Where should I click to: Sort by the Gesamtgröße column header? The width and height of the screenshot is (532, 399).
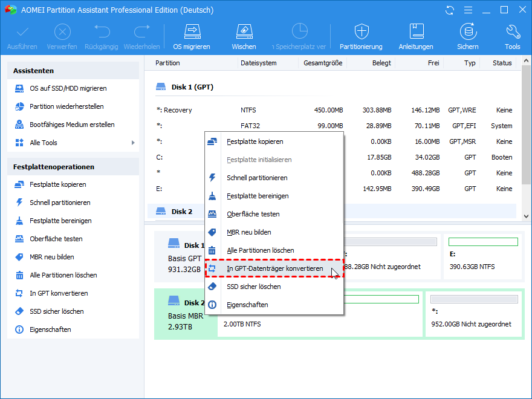click(323, 63)
